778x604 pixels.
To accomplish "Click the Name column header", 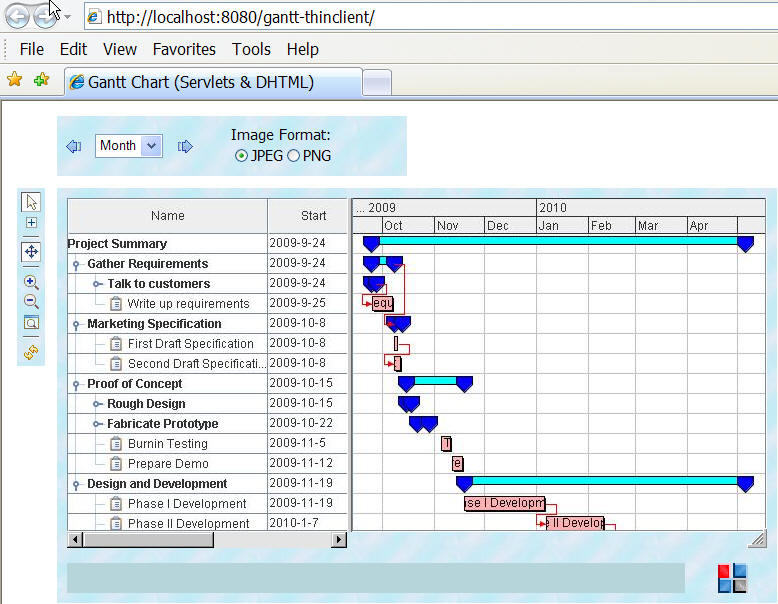I will click(x=167, y=216).
